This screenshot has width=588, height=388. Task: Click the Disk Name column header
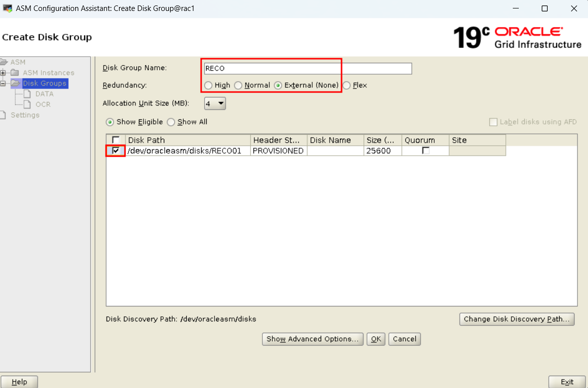[x=335, y=140]
